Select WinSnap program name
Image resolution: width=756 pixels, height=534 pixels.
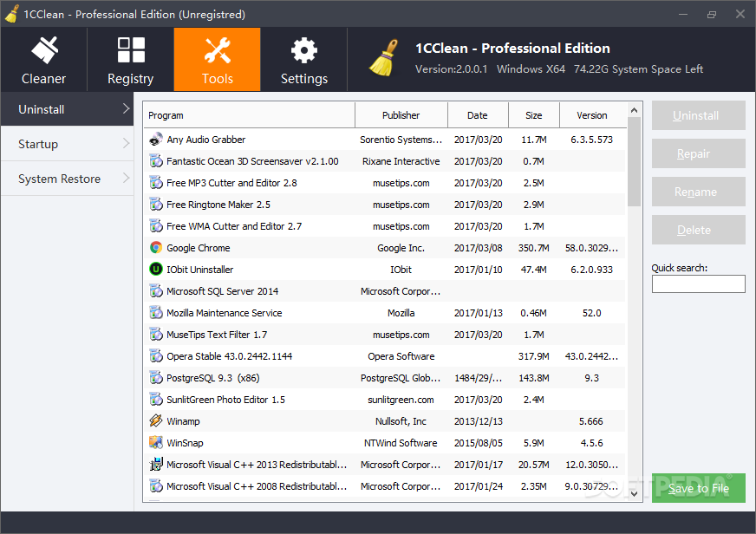(185, 443)
